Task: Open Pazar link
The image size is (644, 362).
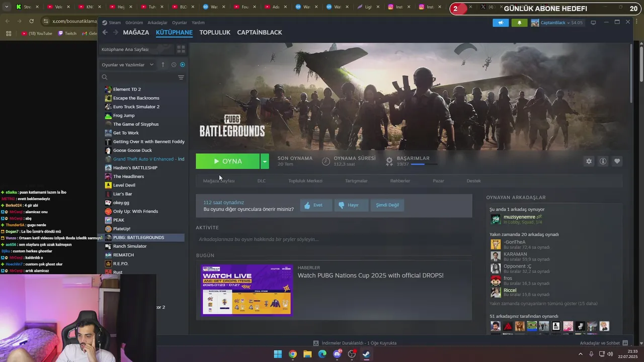Action: click(438, 180)
